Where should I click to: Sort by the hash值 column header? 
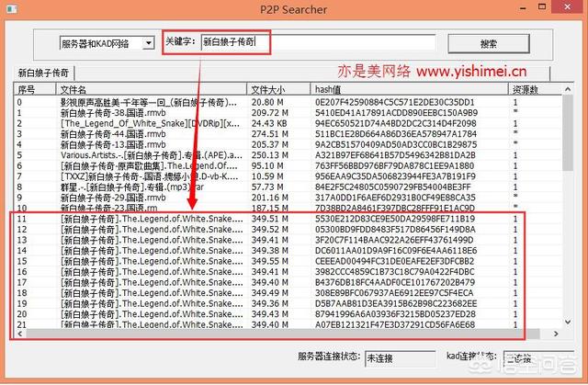coord(409,90)
